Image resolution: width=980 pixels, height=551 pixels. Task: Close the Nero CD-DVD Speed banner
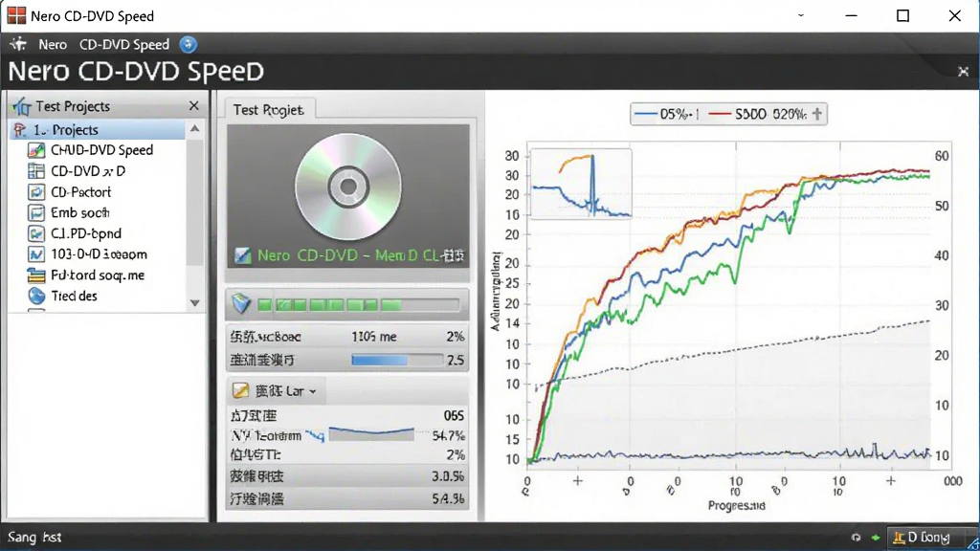(x=963, y=72)
